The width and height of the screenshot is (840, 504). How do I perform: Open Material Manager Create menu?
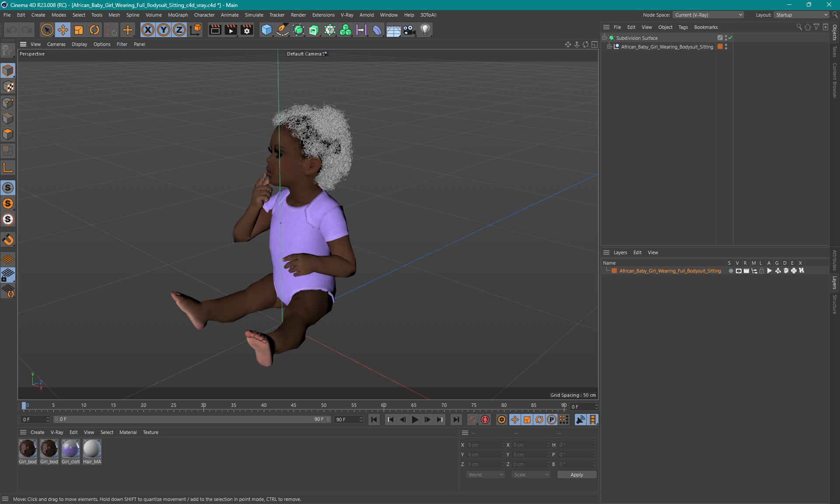(x=37, y=432)
